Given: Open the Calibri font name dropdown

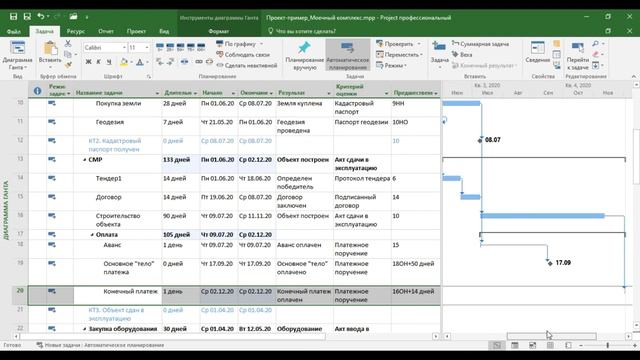Looking at the screenshot, I should 124,48.
